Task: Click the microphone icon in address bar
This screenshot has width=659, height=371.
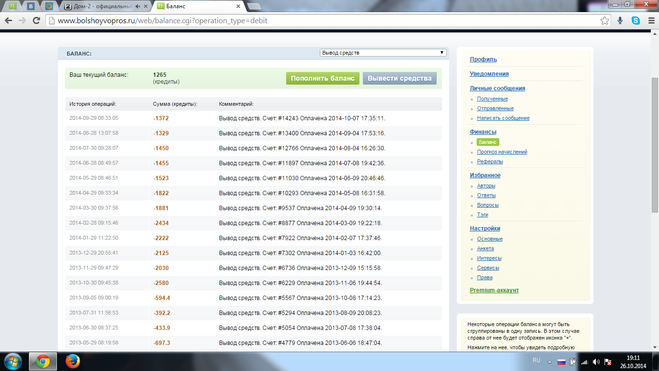Action: coord(620,21)
